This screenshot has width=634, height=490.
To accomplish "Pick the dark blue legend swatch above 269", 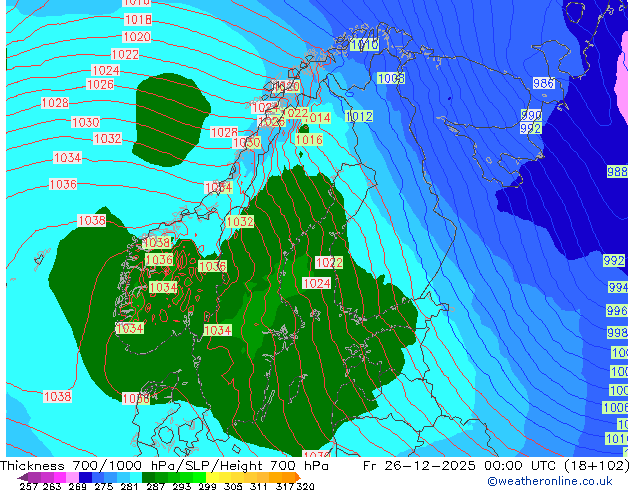I will [x=85, y=477].
